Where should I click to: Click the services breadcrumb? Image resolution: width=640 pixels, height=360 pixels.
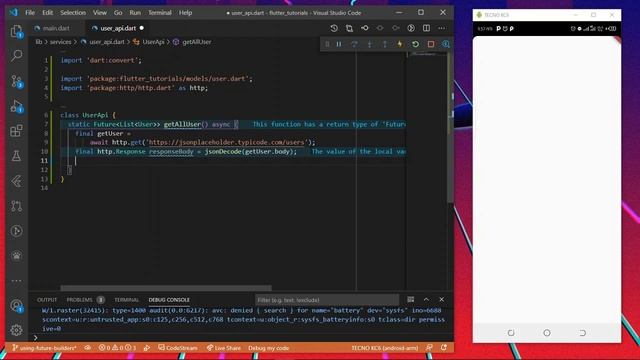tap(60, 42)
